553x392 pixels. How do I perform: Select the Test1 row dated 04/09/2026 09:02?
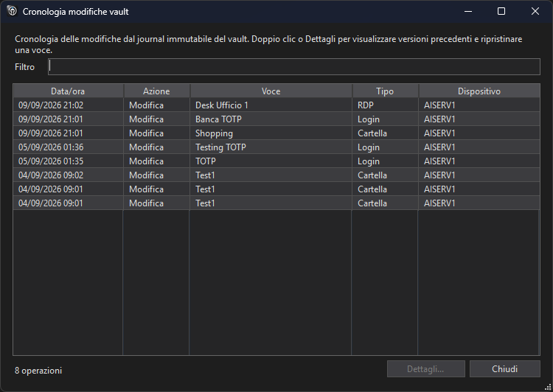coord(276,175)
